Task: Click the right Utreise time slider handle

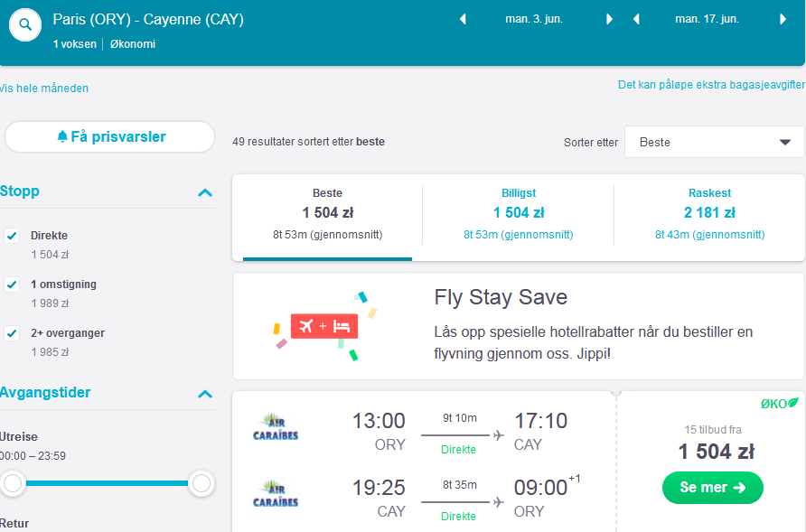Action: click(x=201, y=483)
